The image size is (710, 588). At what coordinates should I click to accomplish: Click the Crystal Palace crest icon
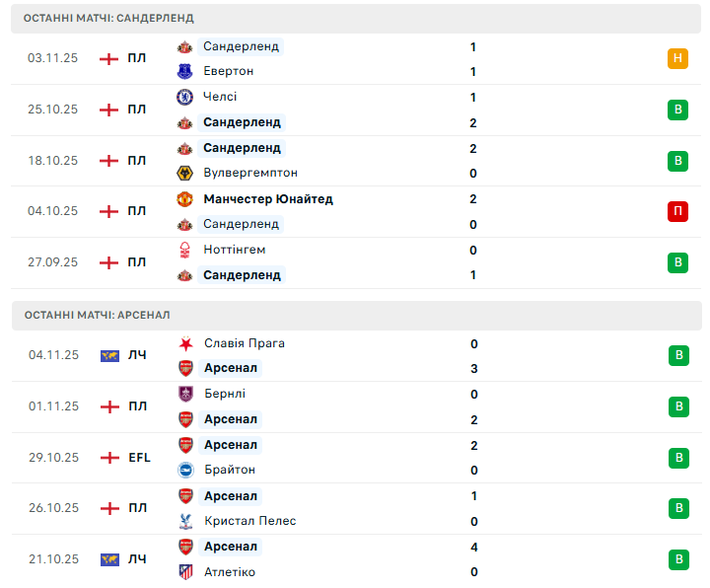(185, 521)
